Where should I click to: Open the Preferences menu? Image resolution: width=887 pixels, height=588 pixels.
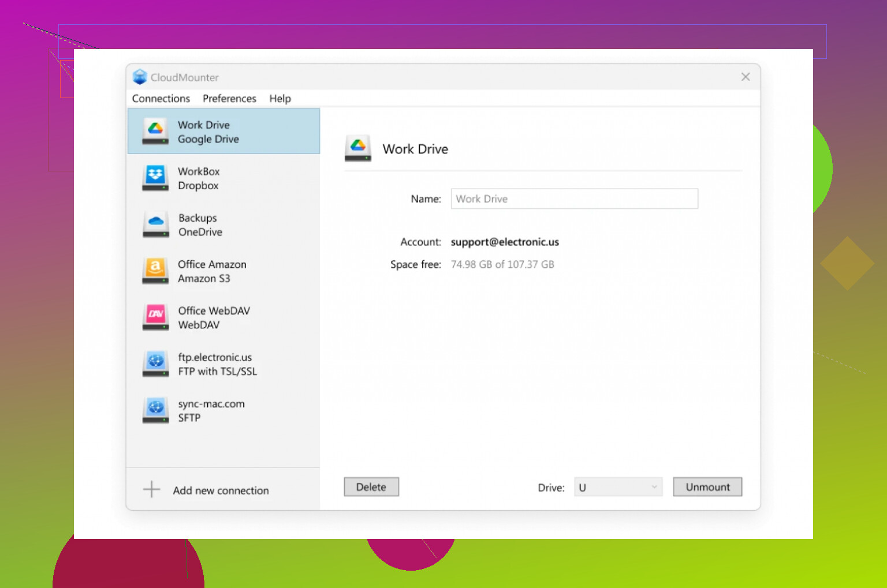[229, 99]
